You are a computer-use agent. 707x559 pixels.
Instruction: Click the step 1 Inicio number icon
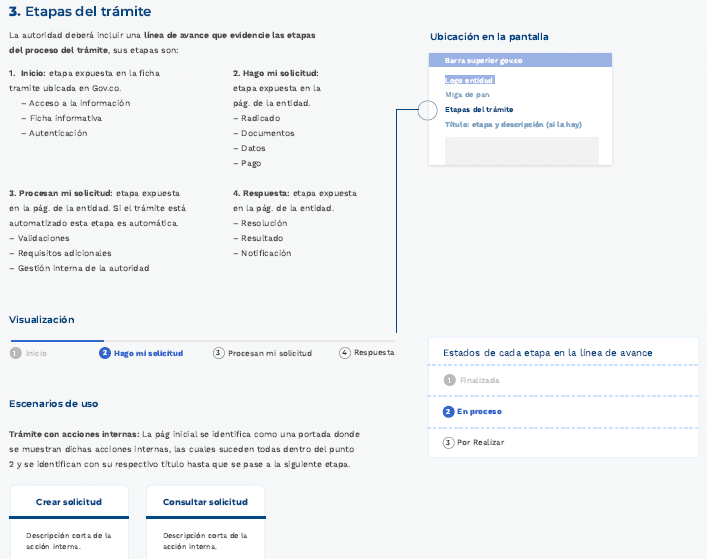[x=15, y=353]
